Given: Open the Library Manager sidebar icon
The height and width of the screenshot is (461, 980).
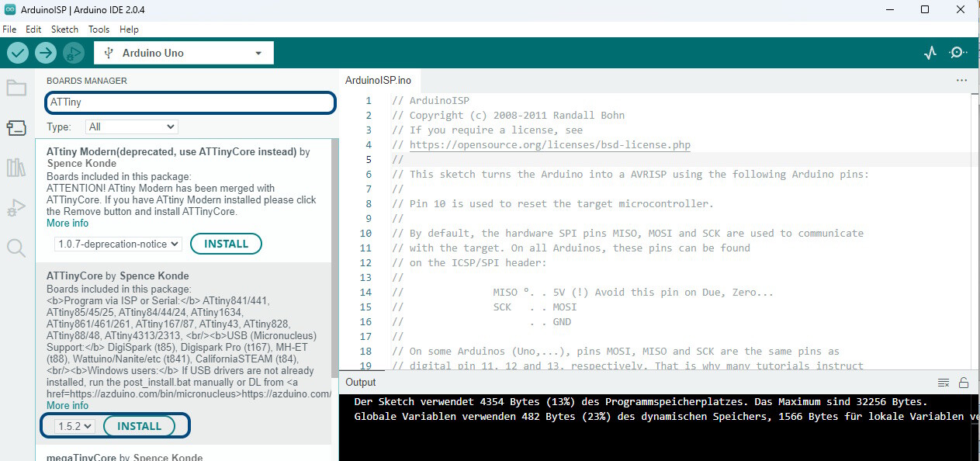Looking at the screenshot, I should pyautogui.click(x=16, y=168).
